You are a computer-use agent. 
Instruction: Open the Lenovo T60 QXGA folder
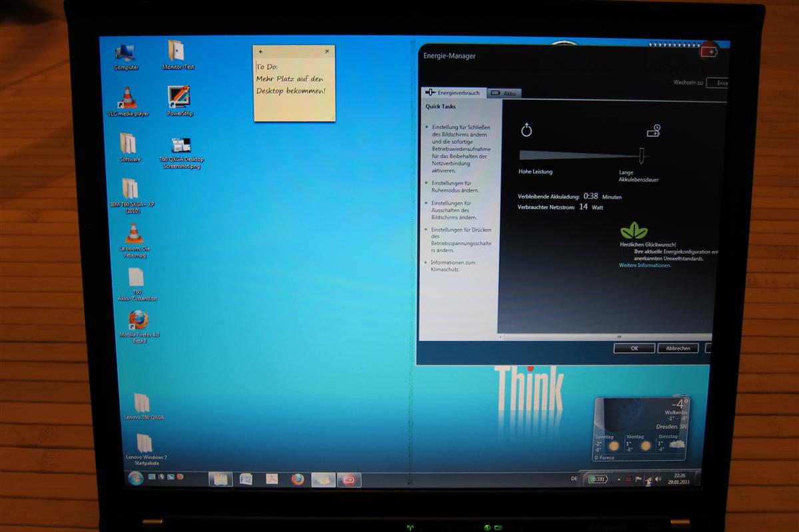coord(143,407)
